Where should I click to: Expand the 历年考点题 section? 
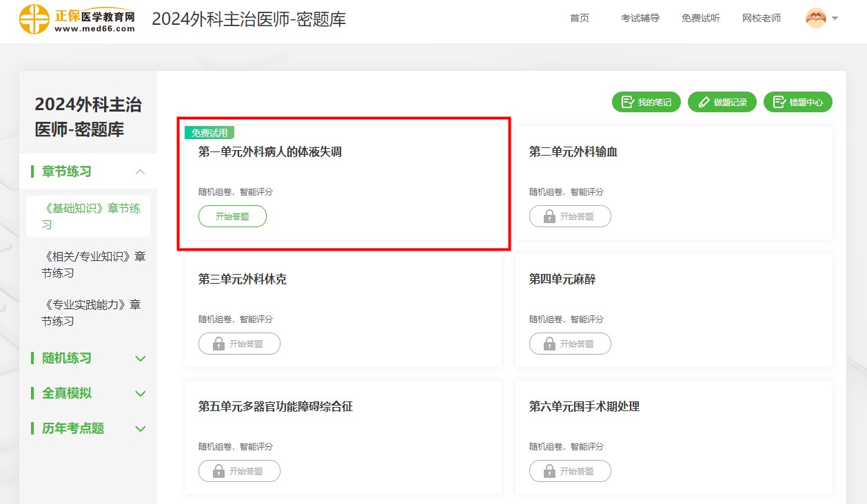[x=140, y=428]
